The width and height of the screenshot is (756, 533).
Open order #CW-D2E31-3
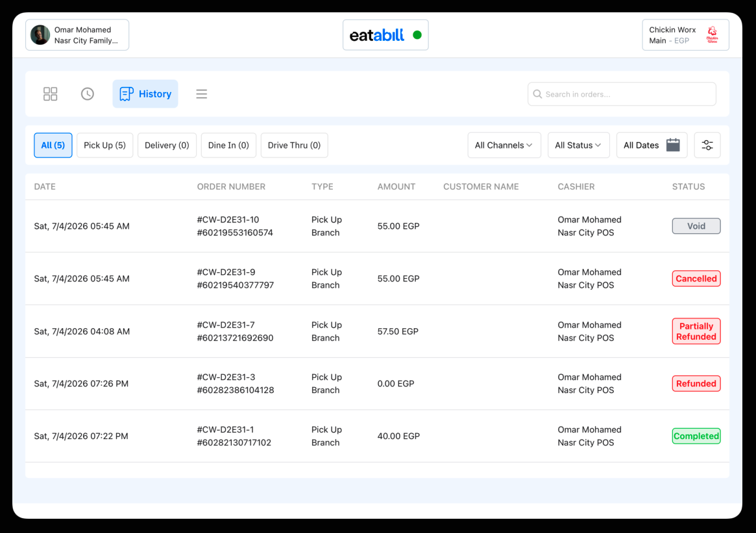coord(377,384)
